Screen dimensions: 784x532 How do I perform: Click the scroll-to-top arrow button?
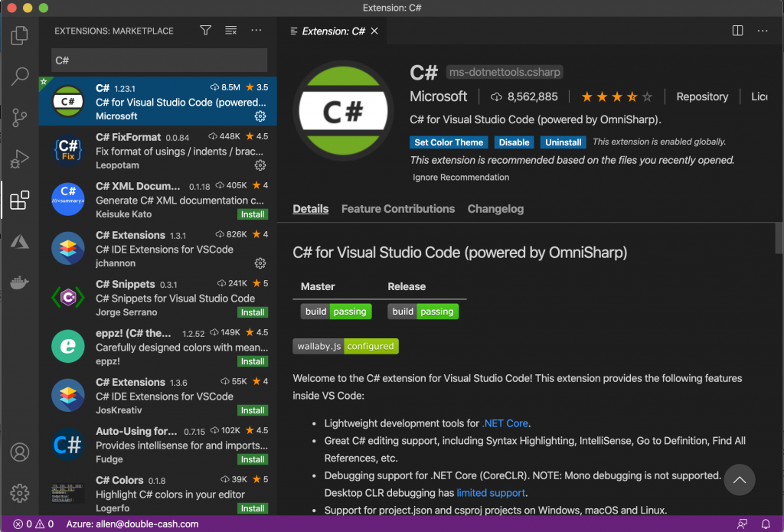tap(740, 480)
